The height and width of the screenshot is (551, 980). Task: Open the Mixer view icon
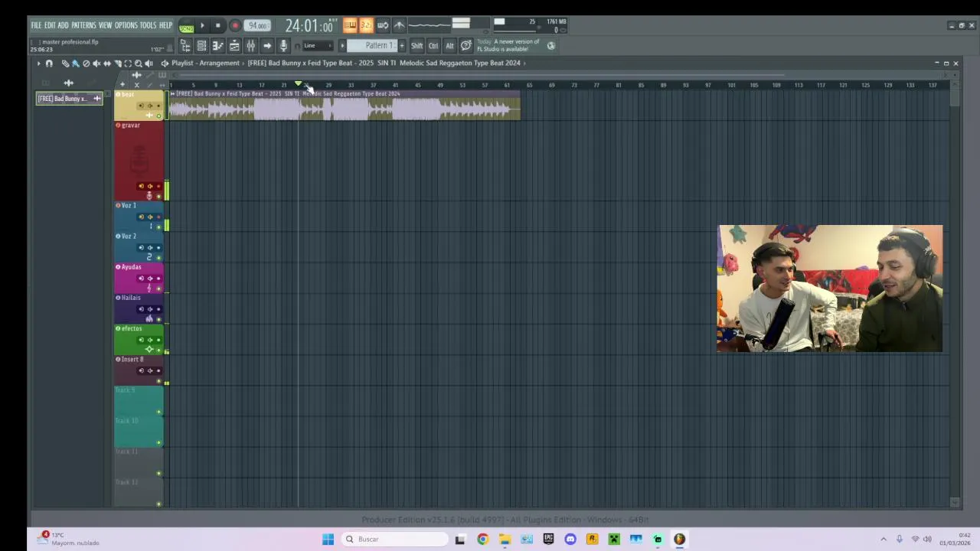coord(250,46)
